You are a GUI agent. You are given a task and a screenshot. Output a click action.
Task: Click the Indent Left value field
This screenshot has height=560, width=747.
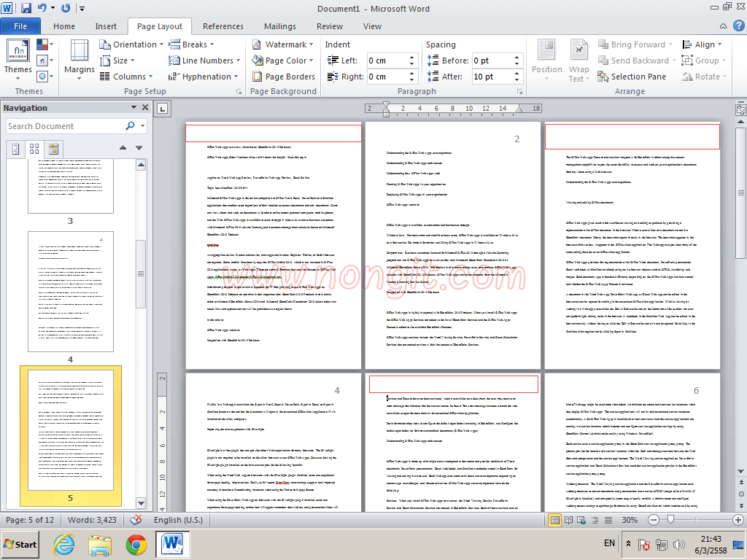click(387, 61)
